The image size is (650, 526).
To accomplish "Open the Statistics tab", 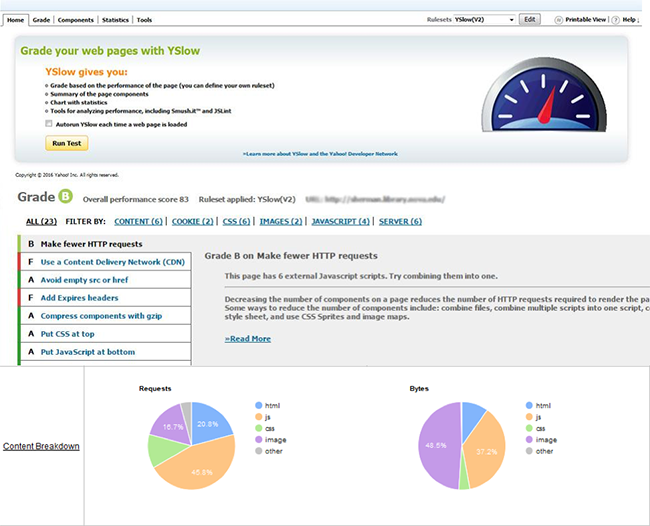I will point(115,20).
